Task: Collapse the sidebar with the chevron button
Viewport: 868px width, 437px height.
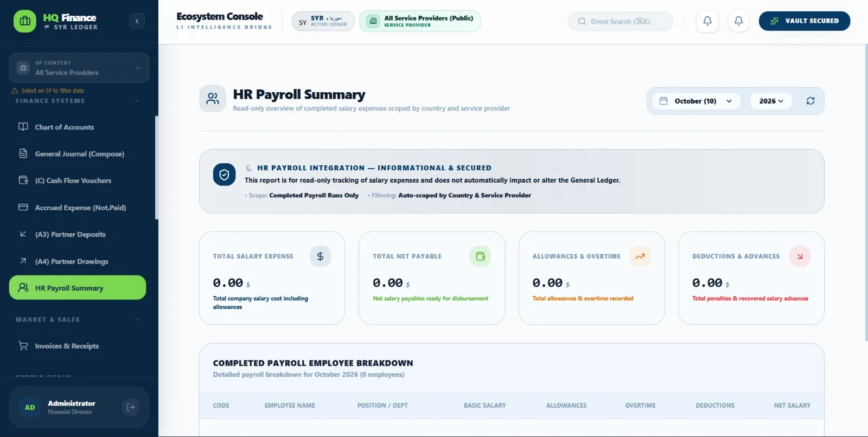Action: click(x=137, y=21)
